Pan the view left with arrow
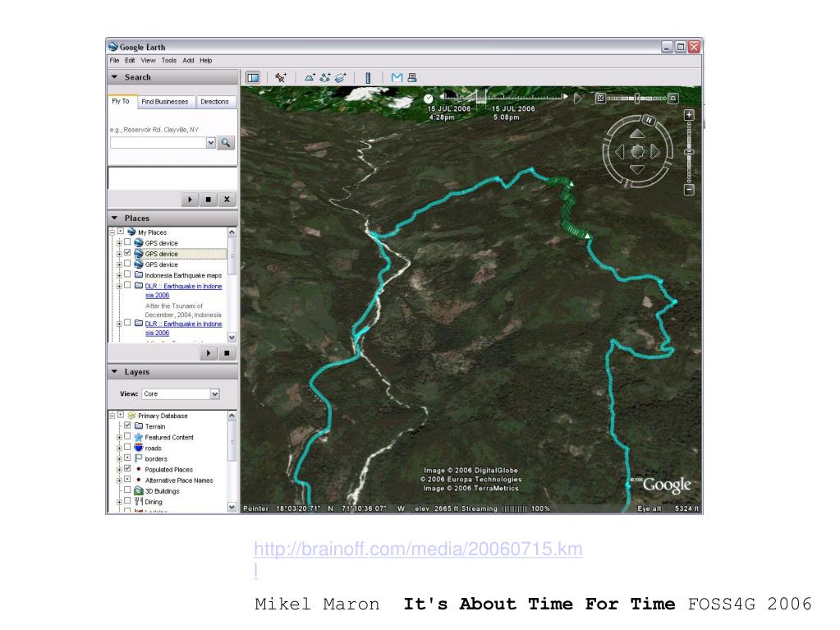The width and height of the screenshot is (840, 630). coord(620,152)
